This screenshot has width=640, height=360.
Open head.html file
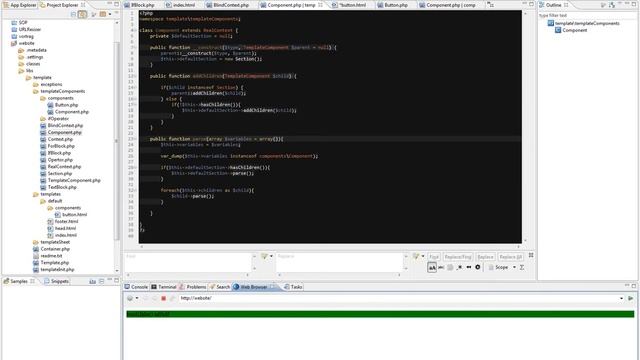click(62, 229)
